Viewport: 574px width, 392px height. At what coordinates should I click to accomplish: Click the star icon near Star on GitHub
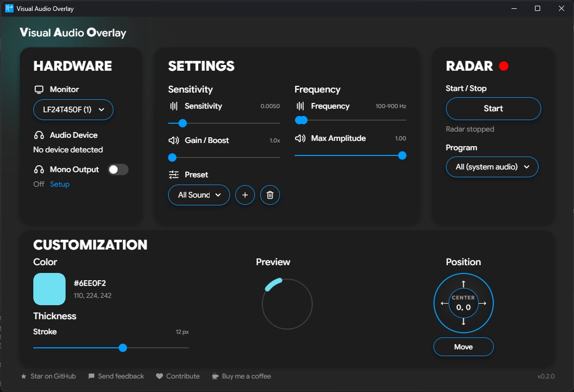(x=24, y=376)
